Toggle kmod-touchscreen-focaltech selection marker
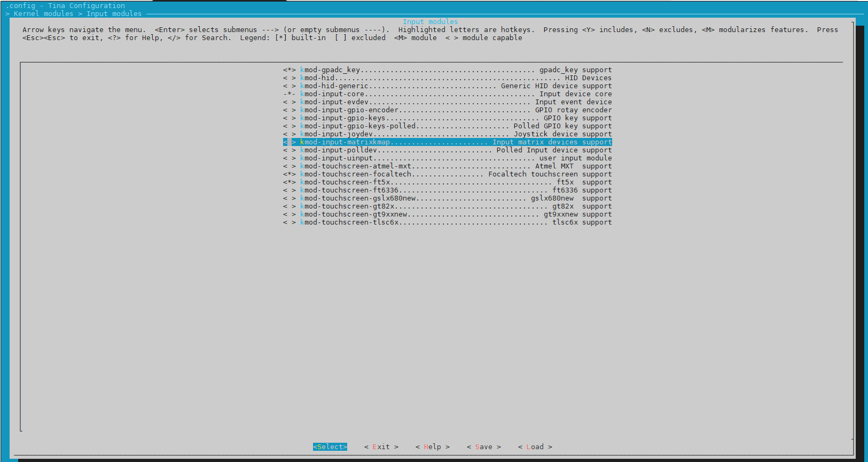 point(290,174)
